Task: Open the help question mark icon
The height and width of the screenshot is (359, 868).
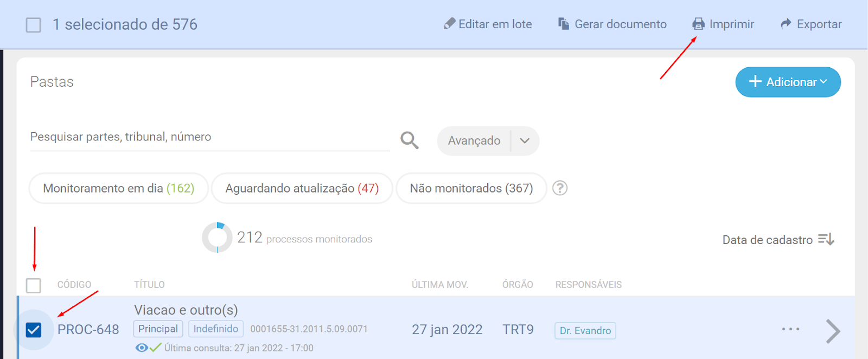Action: [560, 188]
